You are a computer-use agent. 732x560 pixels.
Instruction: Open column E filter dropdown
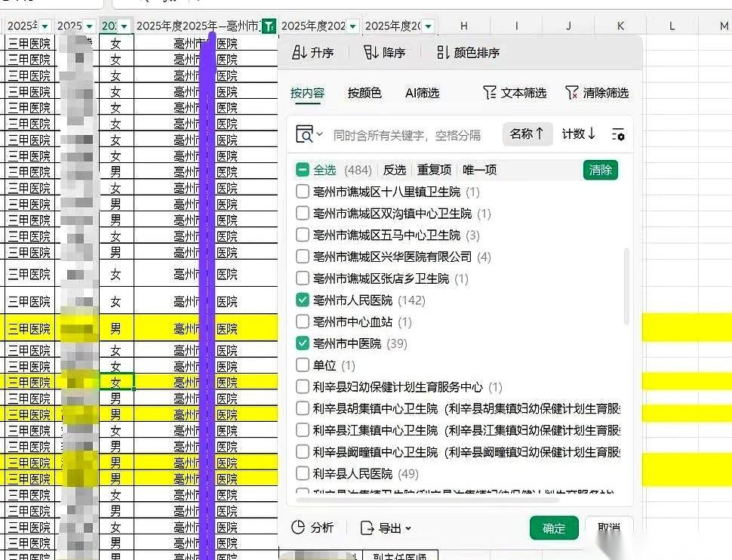point(353,26)
